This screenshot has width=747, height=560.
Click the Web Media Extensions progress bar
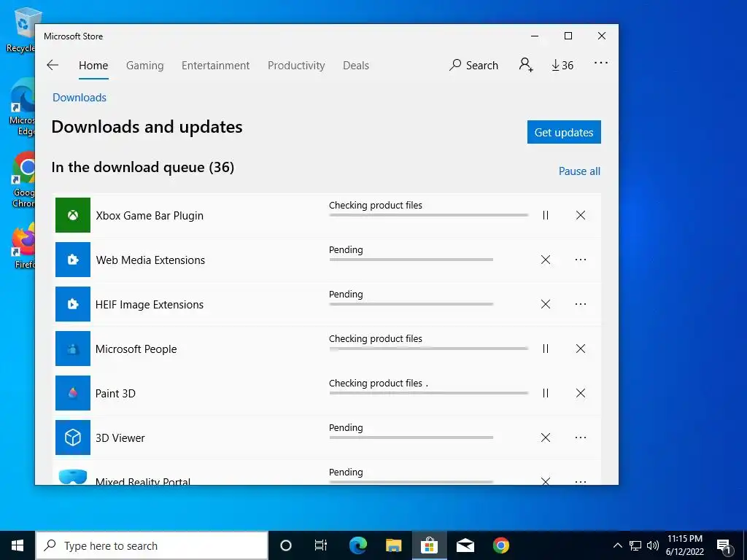(411, 260)
